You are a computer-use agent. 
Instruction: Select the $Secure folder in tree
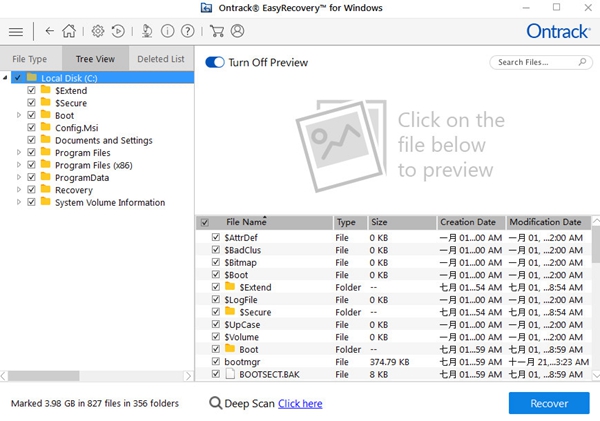point(71,103)
